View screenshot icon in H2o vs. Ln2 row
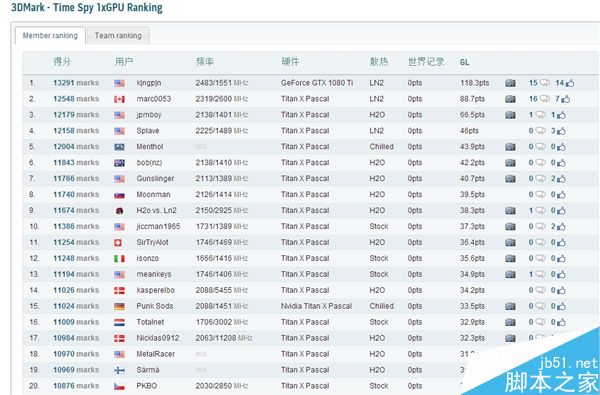The image size is (600, 395). click(510, 211)
